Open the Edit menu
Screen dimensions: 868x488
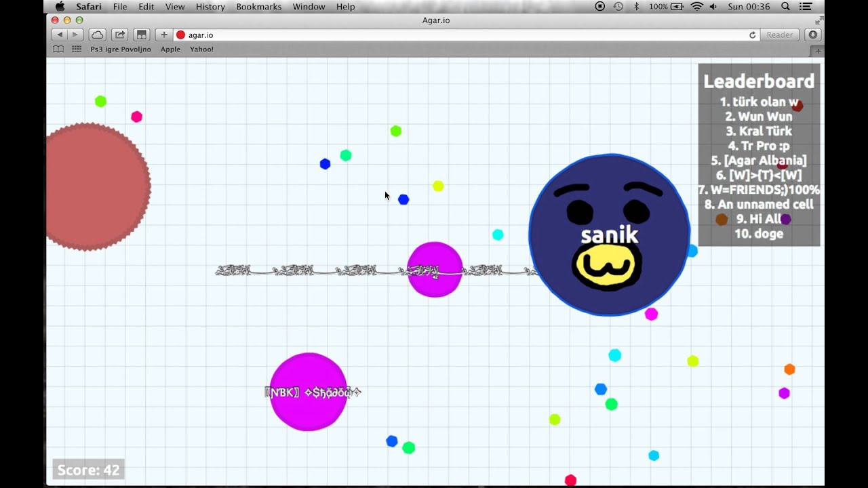coord(146,6)
